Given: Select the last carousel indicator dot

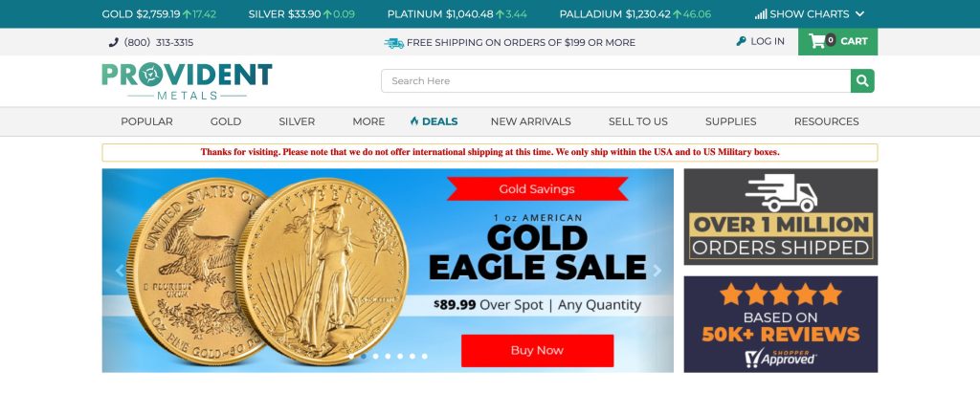Looking at the screenshot, I should tap(424, 356).
